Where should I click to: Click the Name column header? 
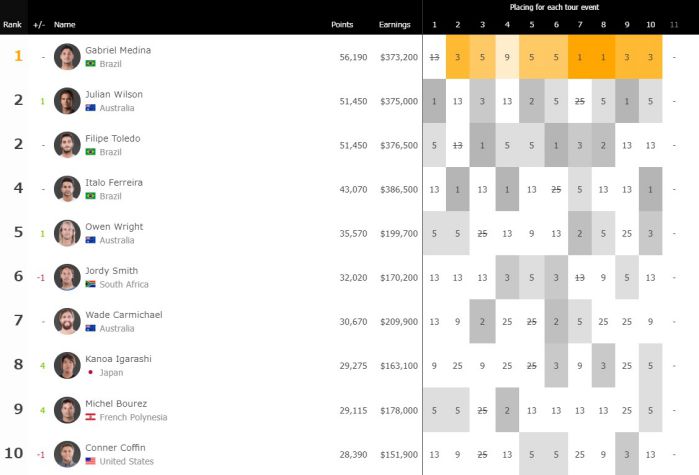tap(65, 24)
